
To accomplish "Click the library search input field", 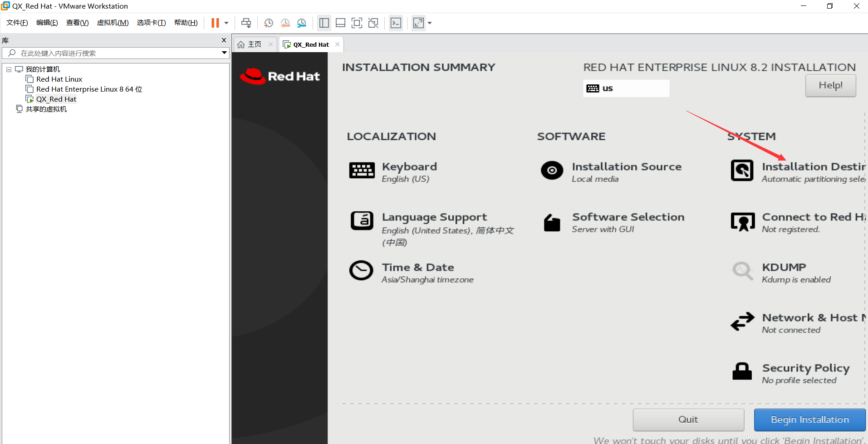I will [x=116, y=53].
